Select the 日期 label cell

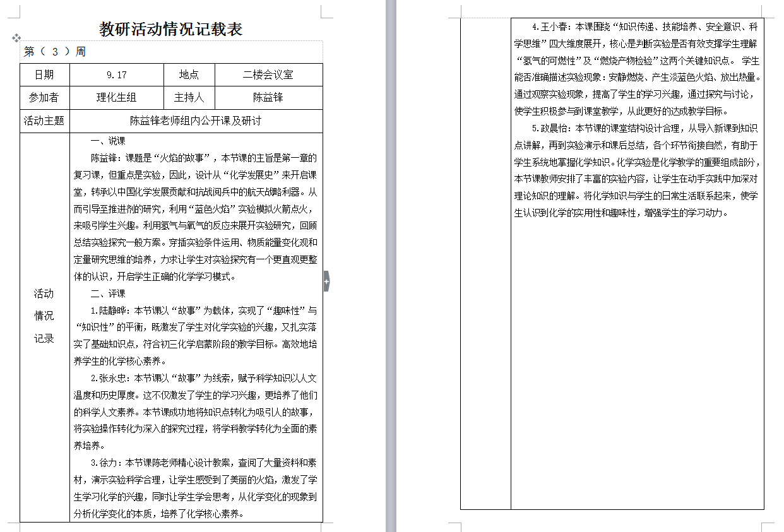point(44,75)
